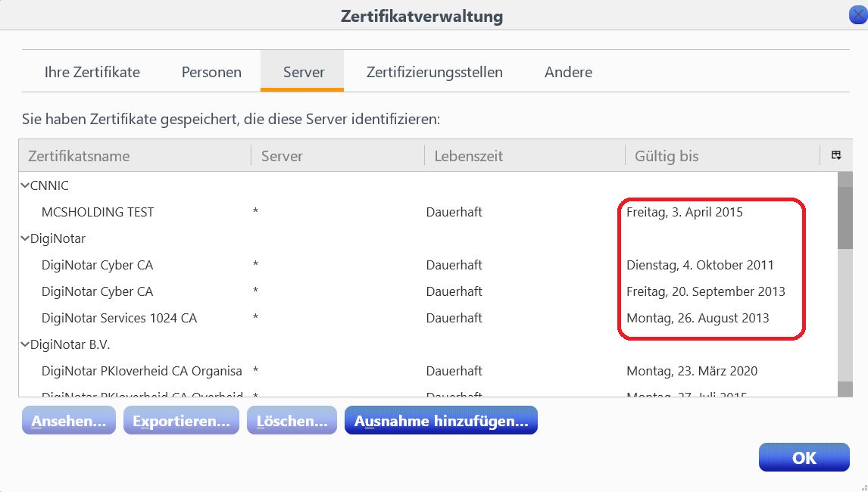Sort by Gültig bis column header
This screenshot has height=492, width=868.
point(722,155)
